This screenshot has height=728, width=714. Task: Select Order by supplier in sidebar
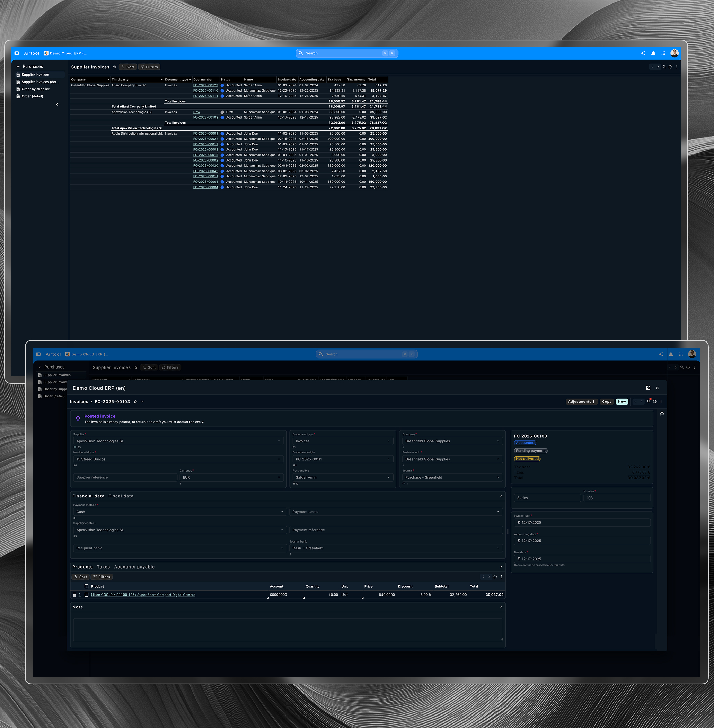point(35,89)
